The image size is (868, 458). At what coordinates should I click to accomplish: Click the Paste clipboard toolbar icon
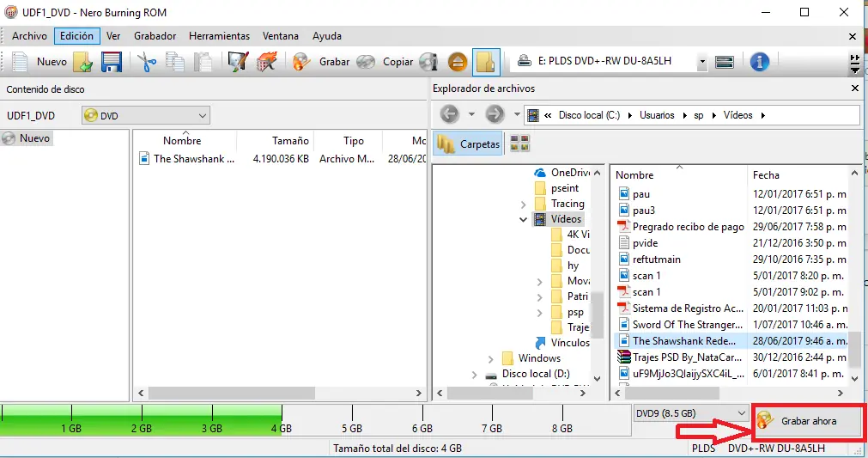[203, 62]
